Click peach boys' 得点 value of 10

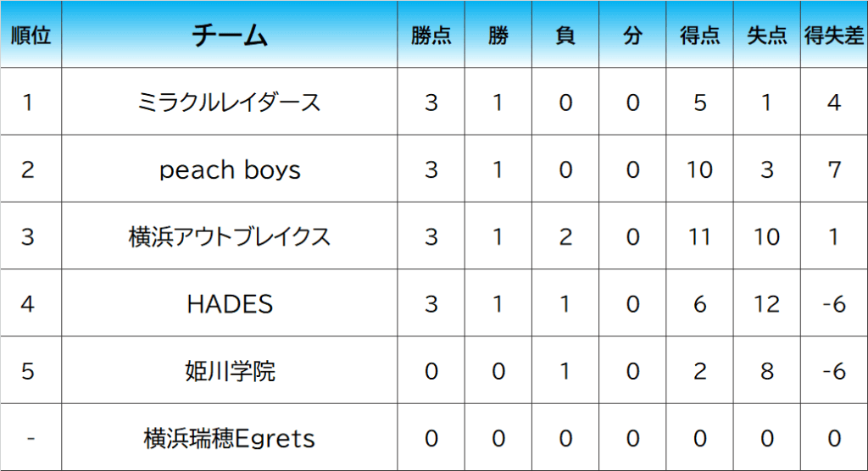tap(699, 169)
